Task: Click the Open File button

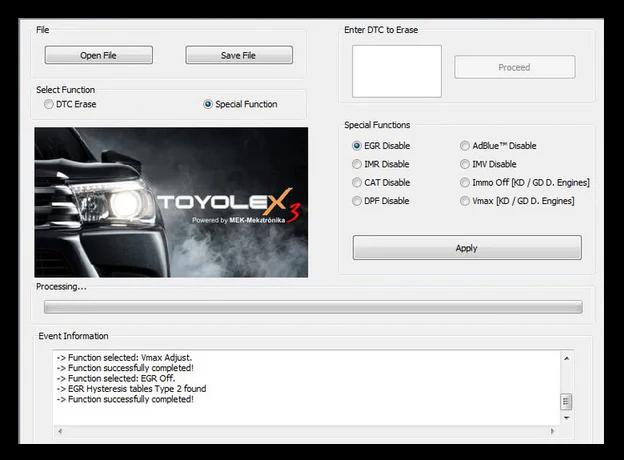Action: click(x=98, y=55)
